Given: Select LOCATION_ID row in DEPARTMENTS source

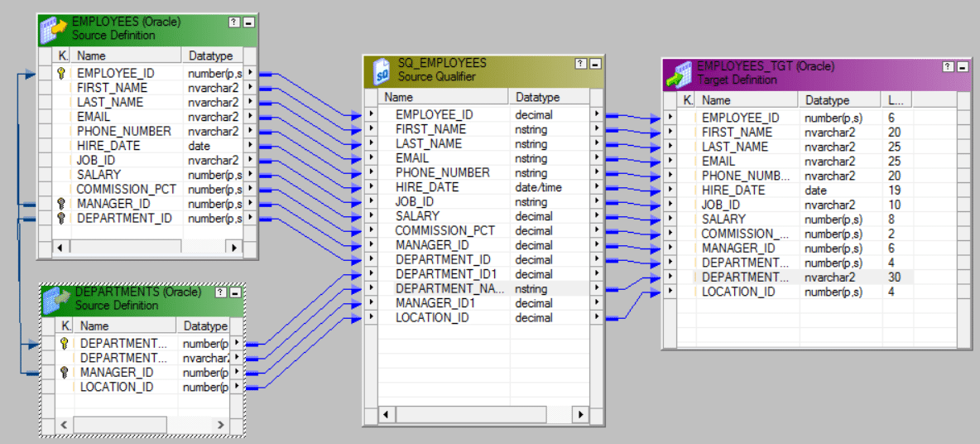Looking at the screenshot, I should coord(143,387).
